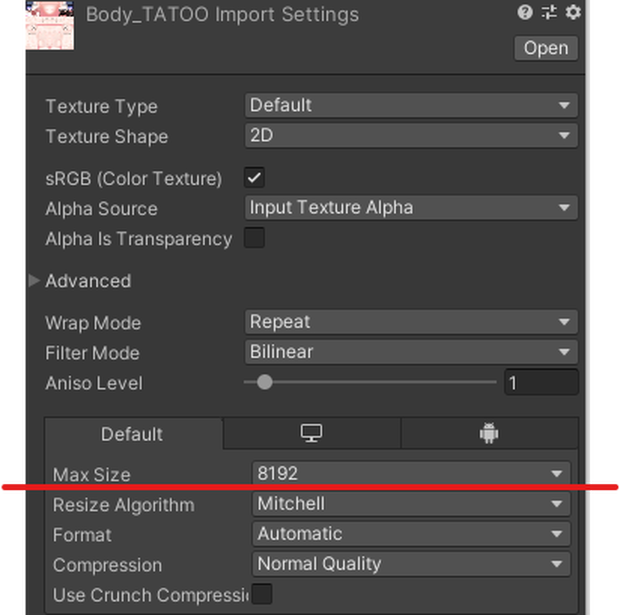Enable Alpha Is Transparency checkbox
The width and height of the screenshot is (620, 615).
[254, 238]
